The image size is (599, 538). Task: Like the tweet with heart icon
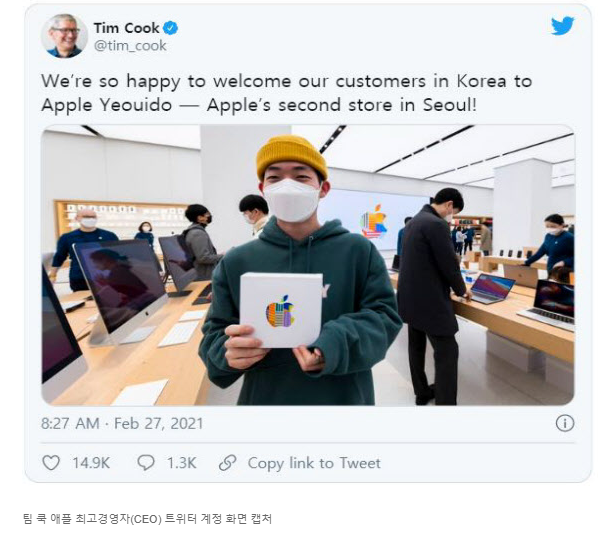click(x=51, y=463)
